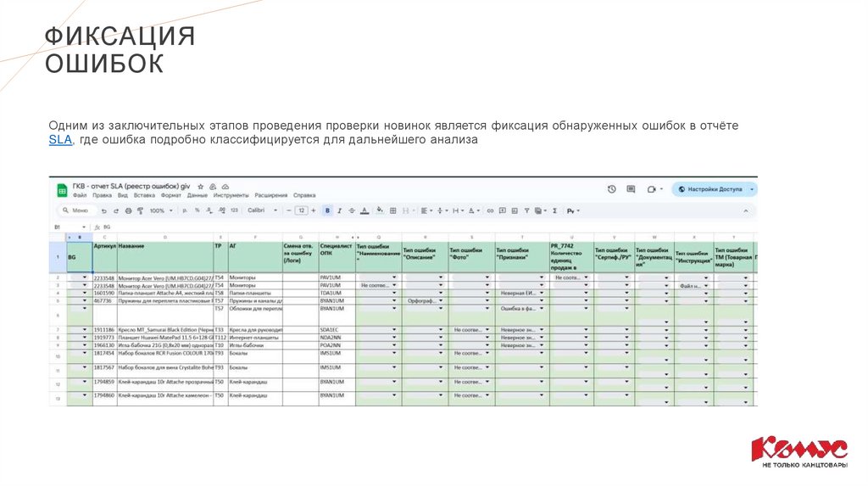Viewport: 868px width, 487px height.
Task: Increase font size with plus button
Action: coord(314,210)
